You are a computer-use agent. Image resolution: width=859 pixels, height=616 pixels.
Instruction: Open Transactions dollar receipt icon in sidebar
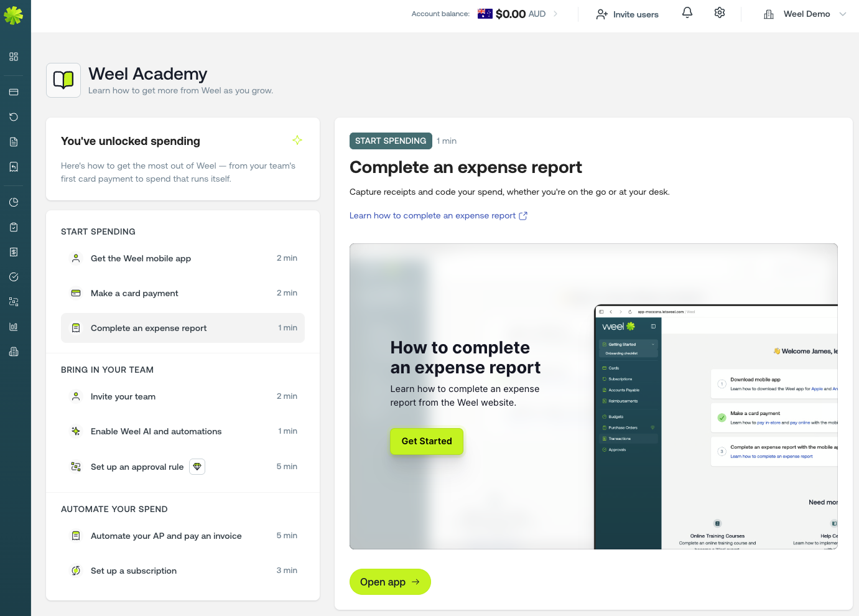pos(14,252)
